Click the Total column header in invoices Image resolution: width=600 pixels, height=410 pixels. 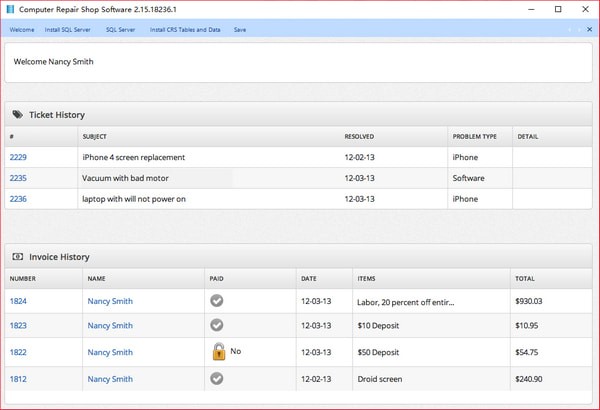tap(525, 278)
